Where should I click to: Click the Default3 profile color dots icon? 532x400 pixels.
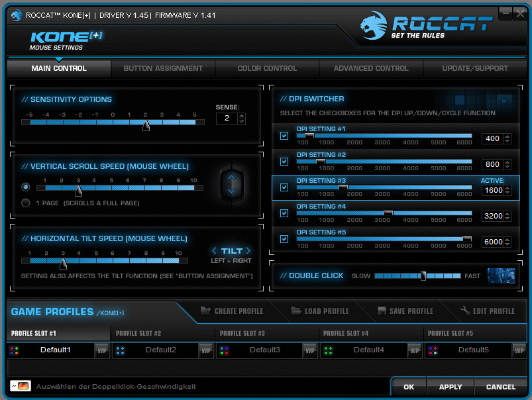click(225, 350)
